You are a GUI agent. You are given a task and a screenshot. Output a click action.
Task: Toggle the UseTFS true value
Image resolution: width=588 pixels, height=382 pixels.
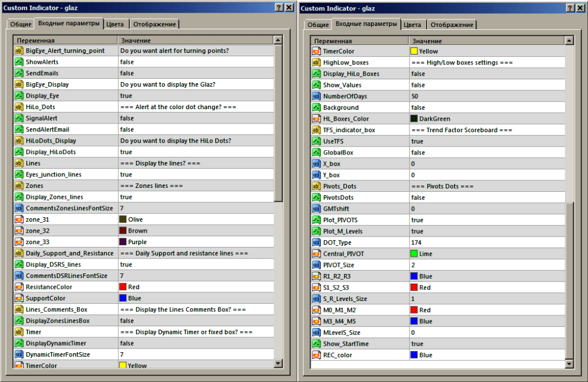417,141
